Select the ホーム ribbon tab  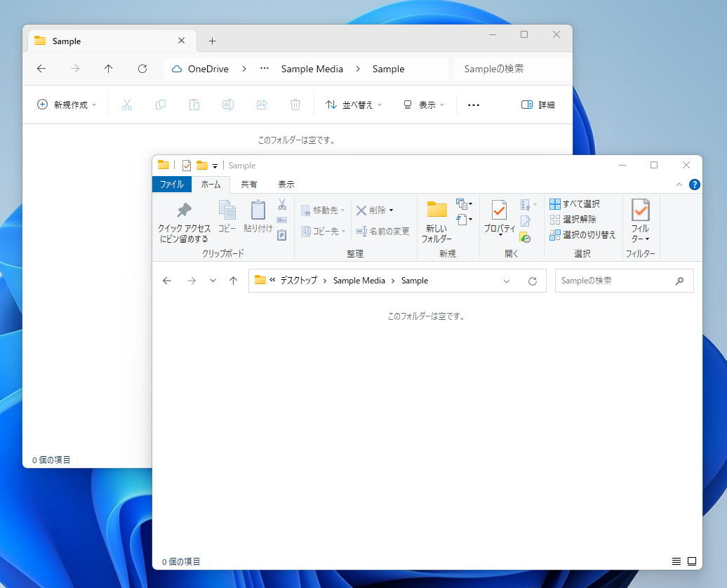(x=211, y=185)
